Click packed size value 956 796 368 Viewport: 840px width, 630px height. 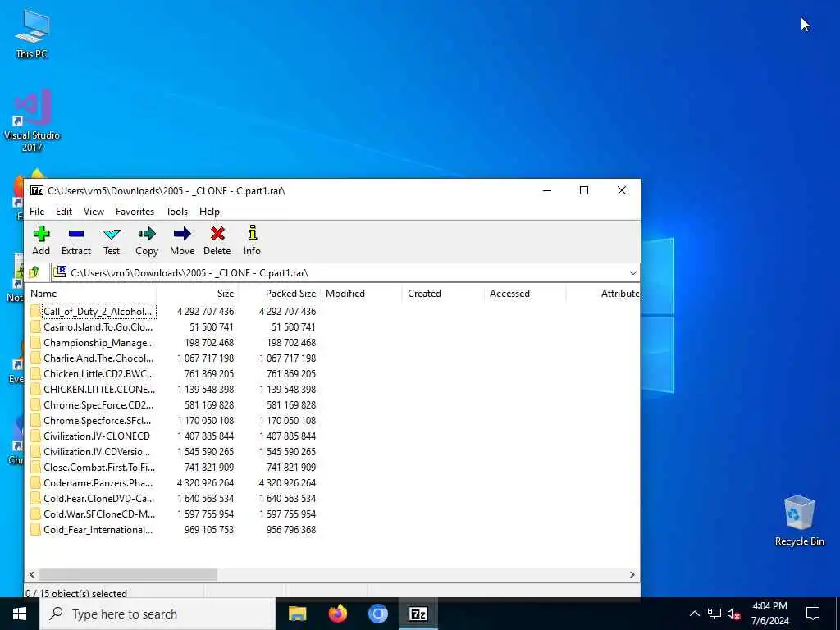291,529
